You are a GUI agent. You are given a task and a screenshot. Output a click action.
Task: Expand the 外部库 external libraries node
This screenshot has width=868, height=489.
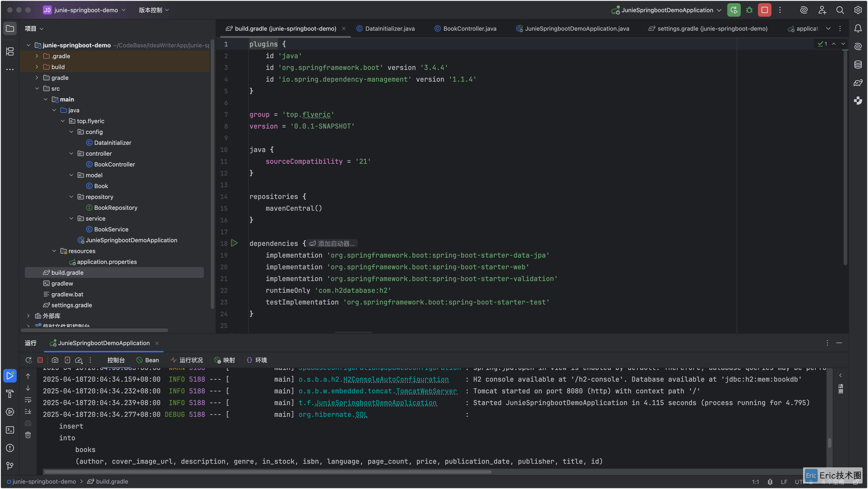pyautogui.click(x=28, y=316)
